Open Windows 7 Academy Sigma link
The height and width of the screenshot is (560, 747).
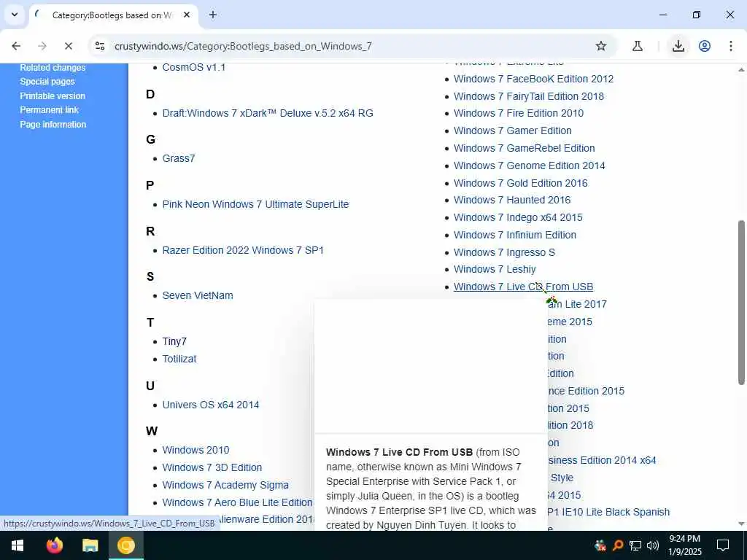(225, 485)
